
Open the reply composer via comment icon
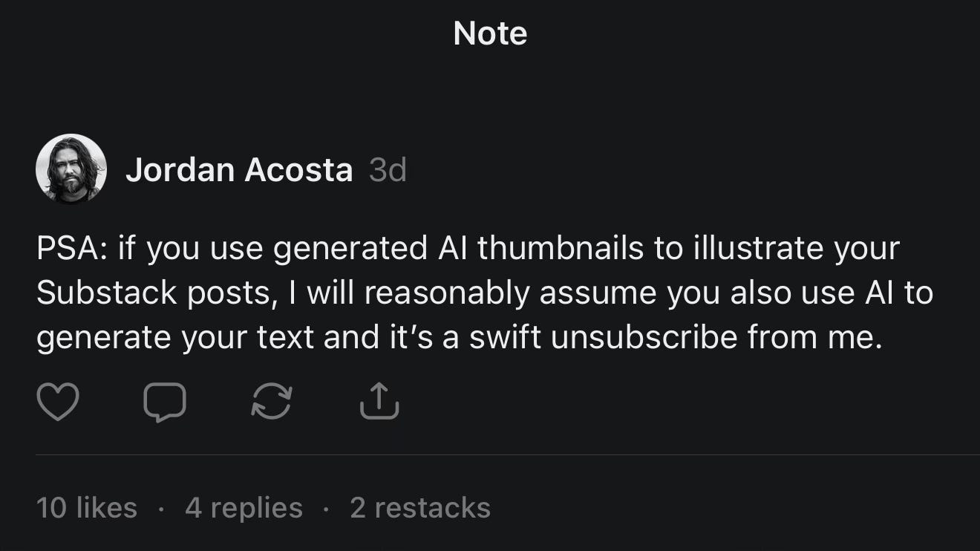(165, 402)
